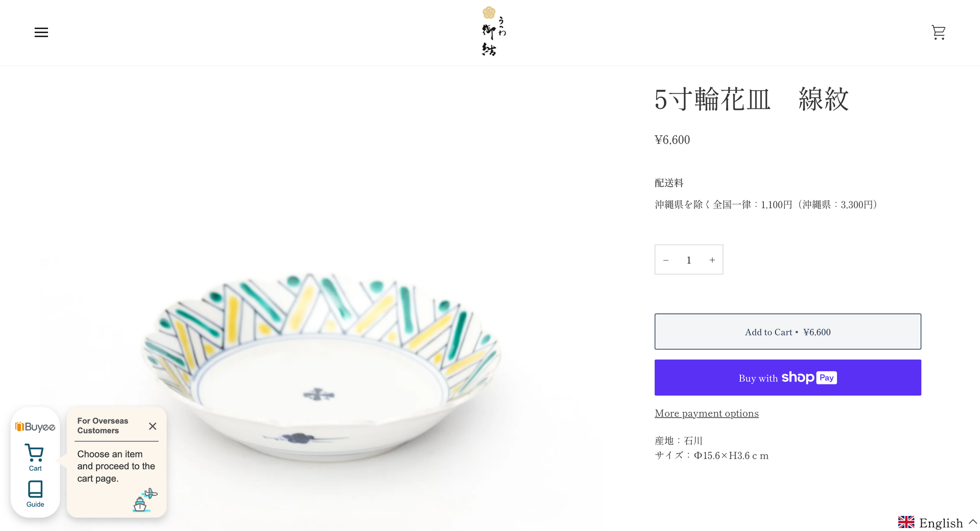Expand the English language selector
This screenshot has width=980, height=531.
point(940,523)
